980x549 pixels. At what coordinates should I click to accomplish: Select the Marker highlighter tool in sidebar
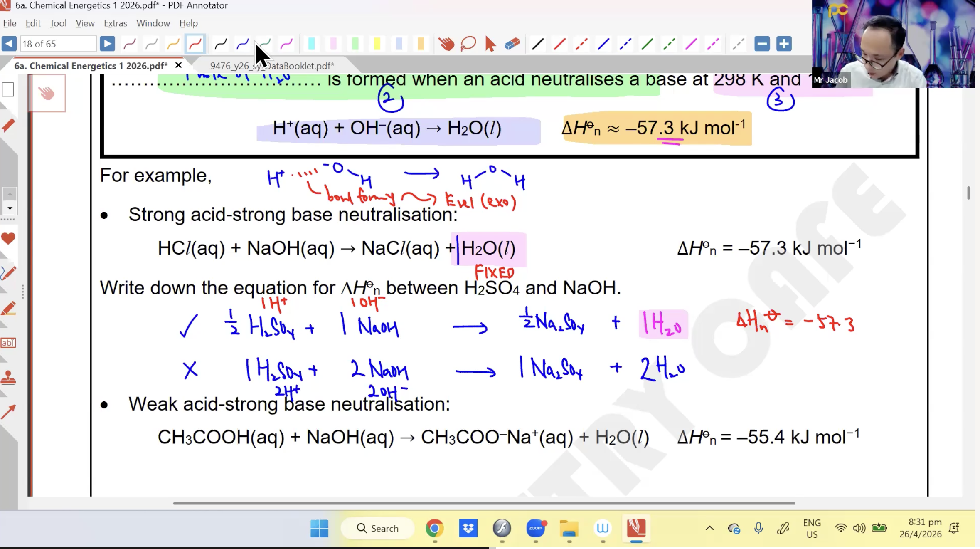point(8,309)
